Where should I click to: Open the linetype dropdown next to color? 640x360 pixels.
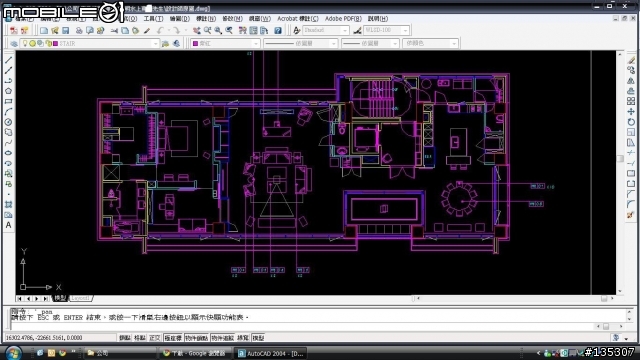[300, 44]
